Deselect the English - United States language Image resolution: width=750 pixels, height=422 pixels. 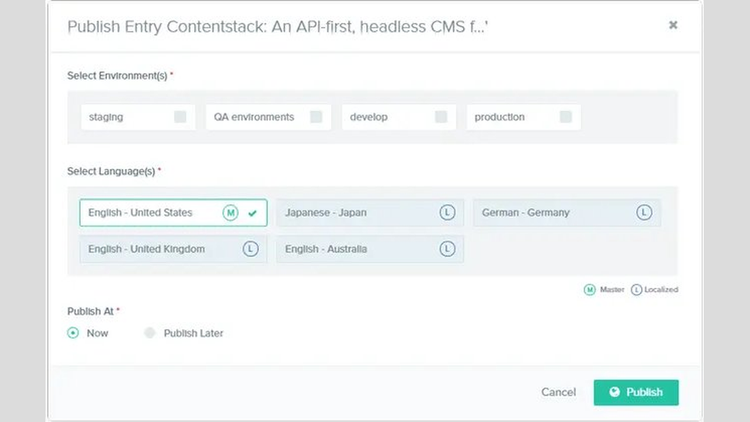point(173,212)
